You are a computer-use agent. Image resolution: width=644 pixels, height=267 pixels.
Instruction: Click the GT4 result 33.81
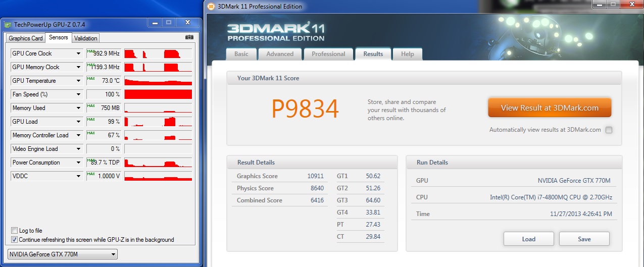click(x=373, y=212)
